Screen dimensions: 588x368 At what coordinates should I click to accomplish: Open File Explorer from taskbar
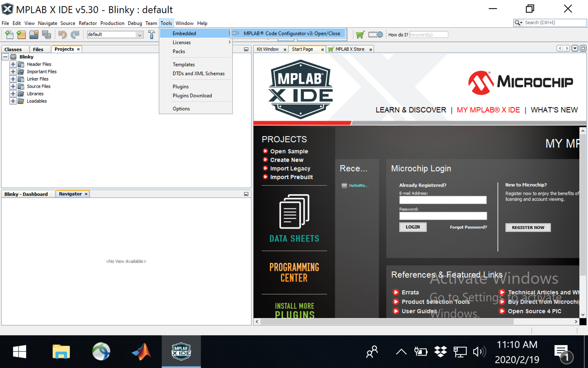[61, 351]
